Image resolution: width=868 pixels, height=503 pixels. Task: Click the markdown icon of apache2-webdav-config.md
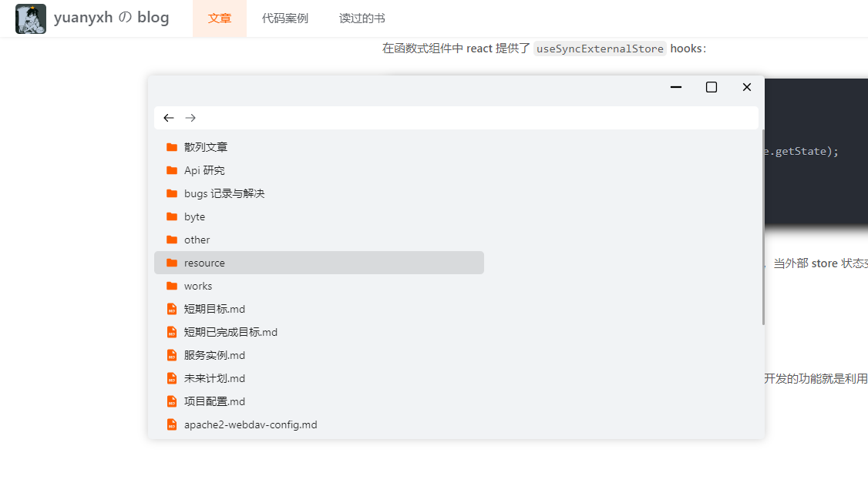click(x=172, y=425)
